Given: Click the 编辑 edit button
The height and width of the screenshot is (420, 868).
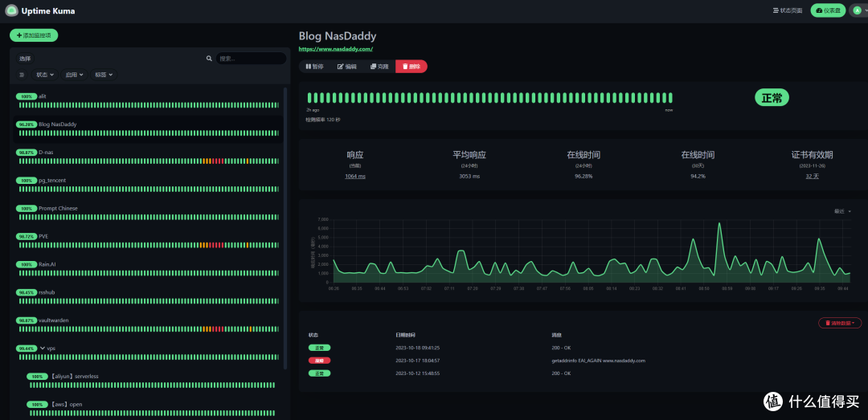Looking at the screenshot, I should point(347,67).
